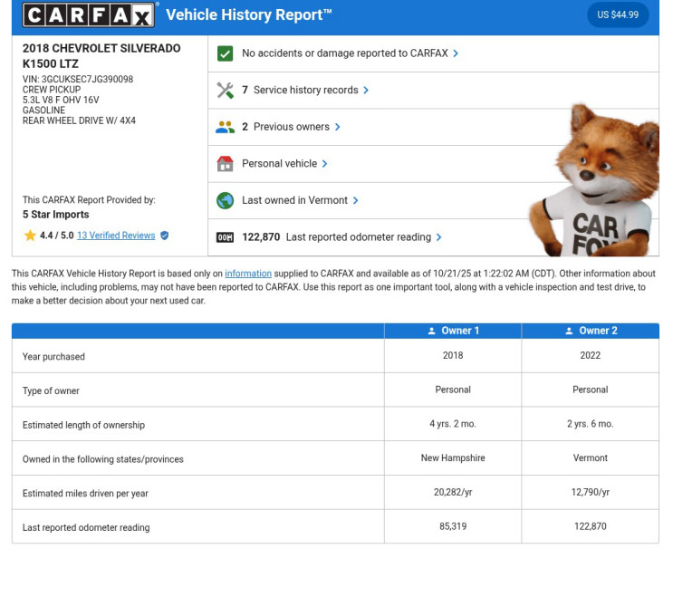Click the wrench service history icon
Screen dimensions: 673x616
click(x=226, y=91)
